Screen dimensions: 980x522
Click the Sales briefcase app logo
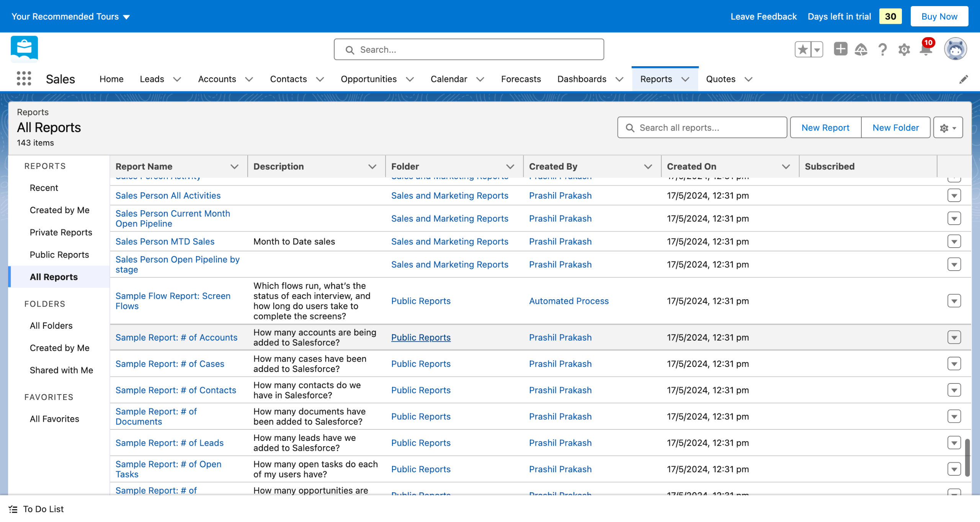24,49
